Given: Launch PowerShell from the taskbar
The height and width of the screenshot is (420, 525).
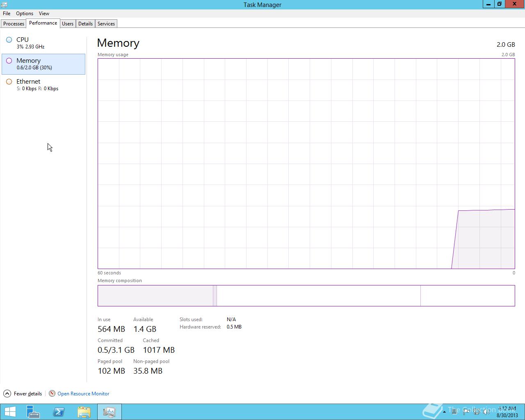Looking at the screenshot, I should point(59,412).
